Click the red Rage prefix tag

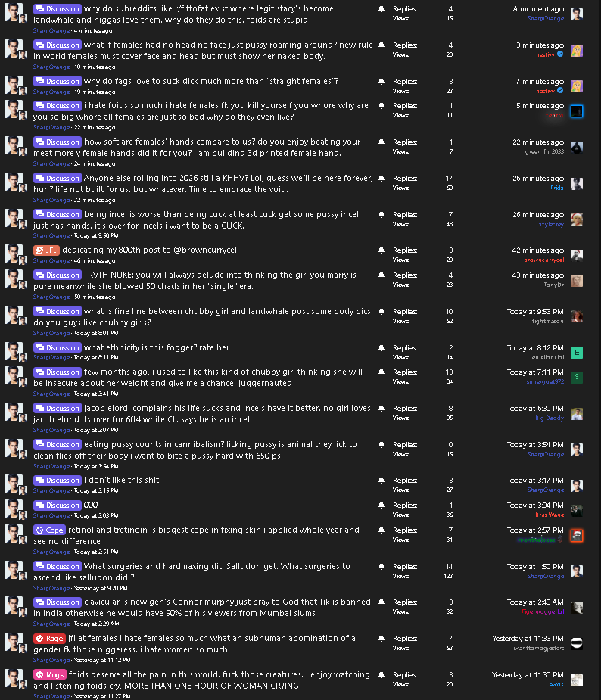point(49,639)
